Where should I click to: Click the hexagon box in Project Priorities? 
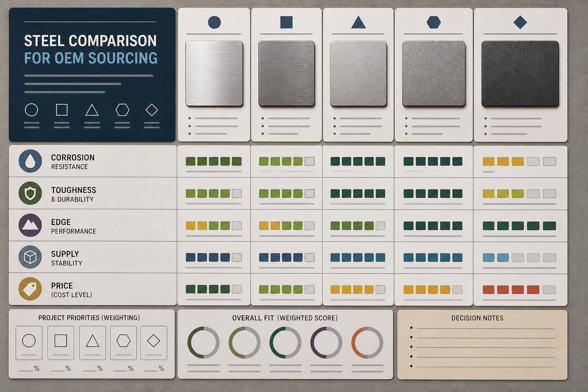click(x=123, y=343)
